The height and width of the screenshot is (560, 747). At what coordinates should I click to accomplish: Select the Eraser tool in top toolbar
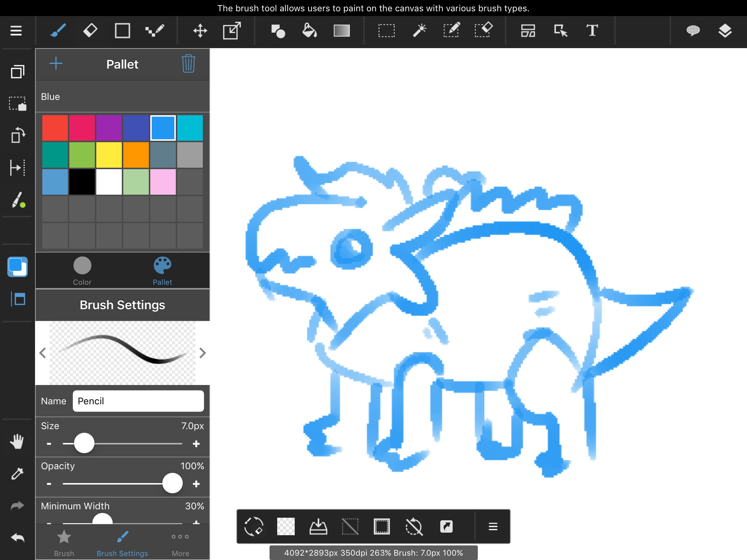tap(90, 31)
